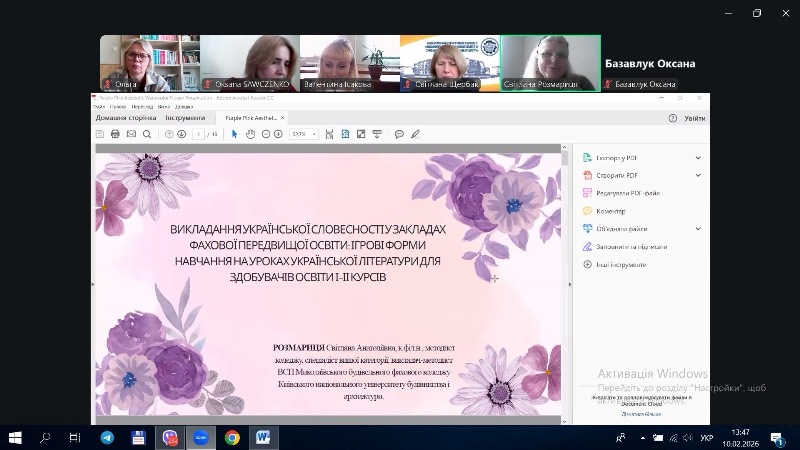Click the add comment speech bubble icon

tap(399, 134)
